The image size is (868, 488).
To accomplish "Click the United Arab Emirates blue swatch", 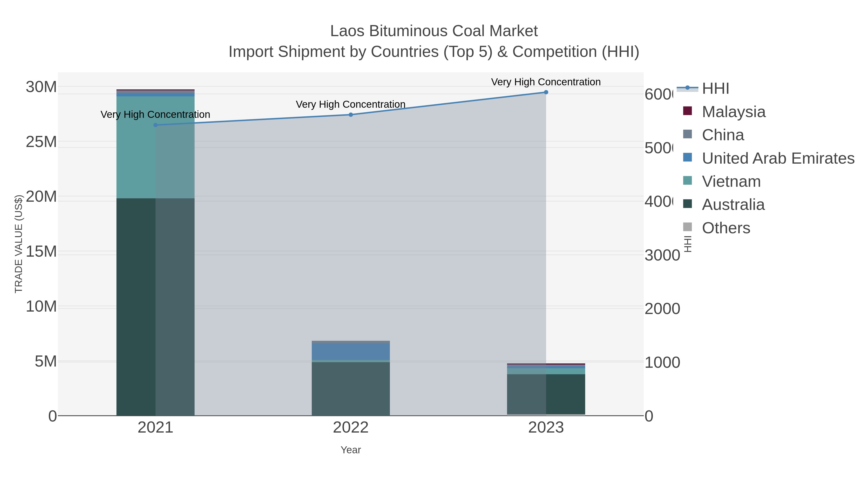I will 687,157.
